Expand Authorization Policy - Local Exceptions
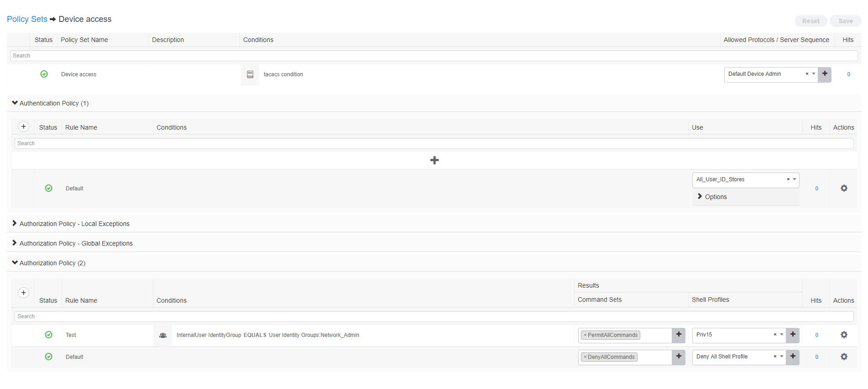The height and width of the screenshot is (389, 868). pyautogui.click(x=74, y=224)
